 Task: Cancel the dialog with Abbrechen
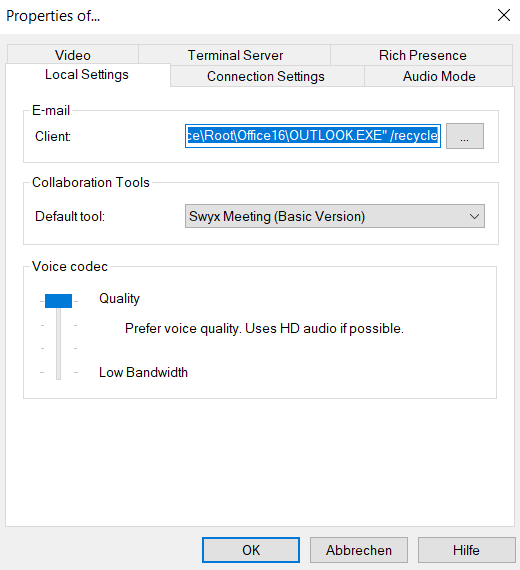359,550
